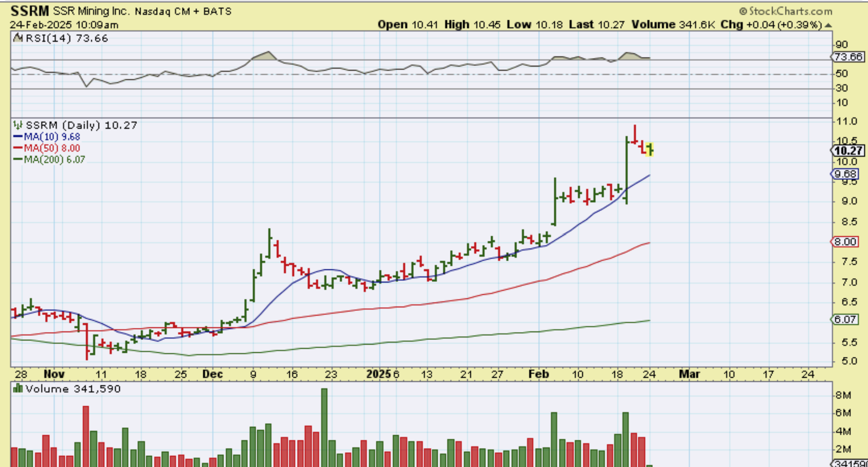This screenshot has width=868, height=467.
Task: Click the timestamp 24-Feb-2025 10:09am
Action: (64, 25)
